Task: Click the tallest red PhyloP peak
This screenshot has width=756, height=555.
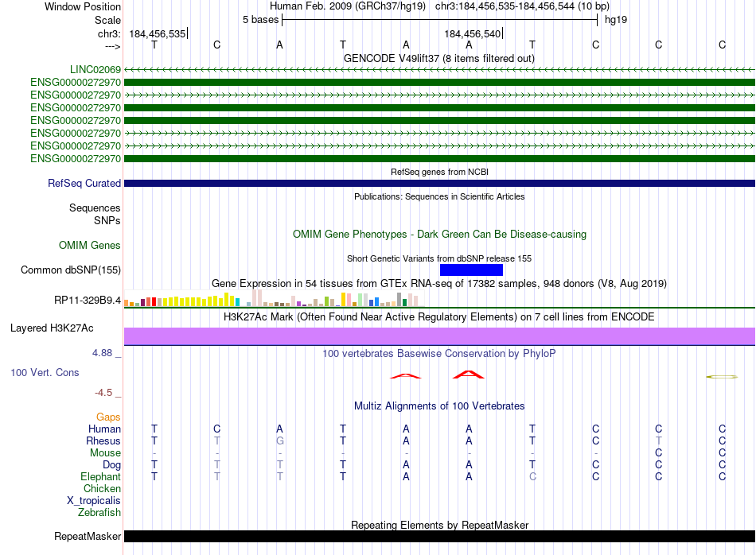Action: coord(468,375)
